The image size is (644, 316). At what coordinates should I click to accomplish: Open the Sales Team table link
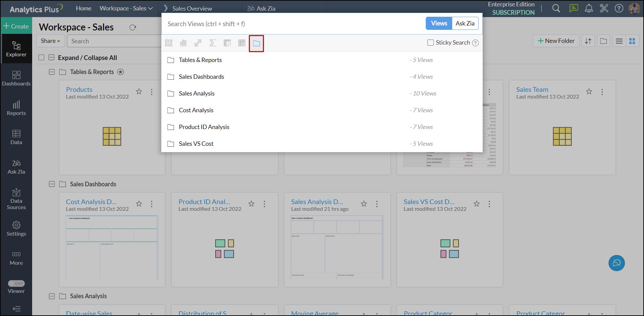(532, 89)
